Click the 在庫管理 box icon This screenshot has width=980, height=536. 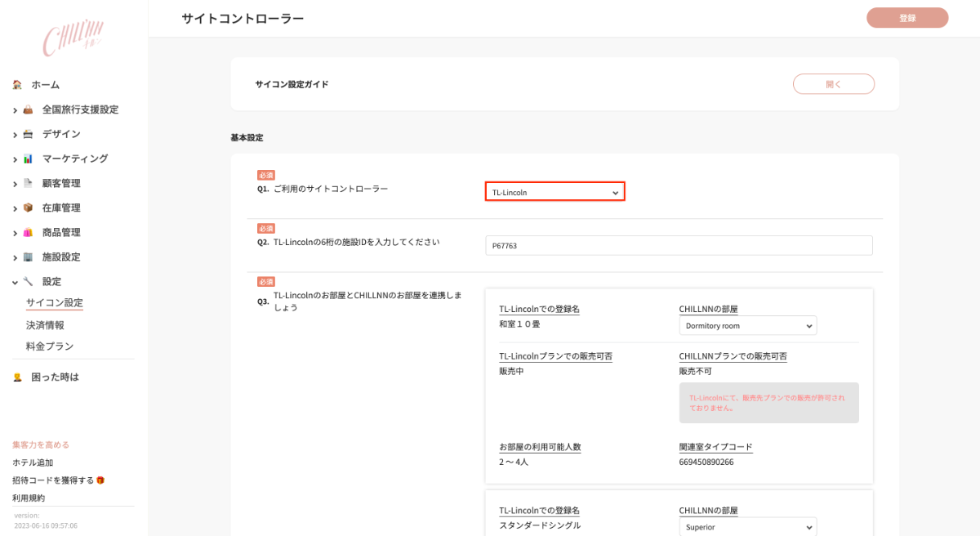[x=28, y=208]
